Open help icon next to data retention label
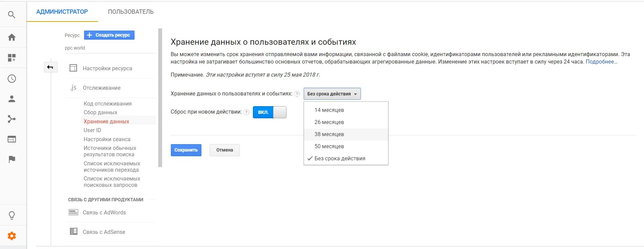This screenshot has width=644, height=249. pyautogui.click(x=297, y=94)
